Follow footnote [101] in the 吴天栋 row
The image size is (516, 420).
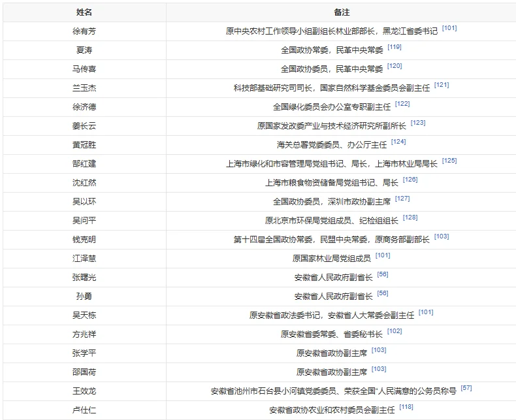point(426,312)
